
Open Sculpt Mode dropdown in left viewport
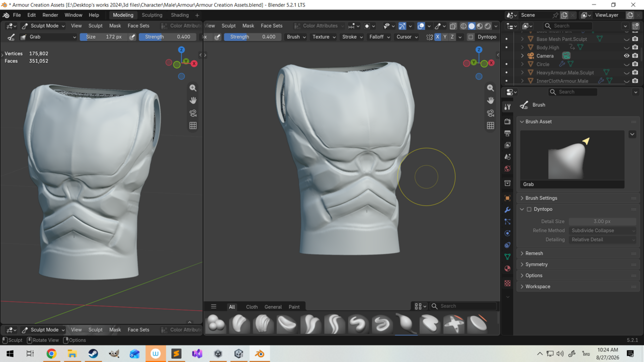pos(43,26)
